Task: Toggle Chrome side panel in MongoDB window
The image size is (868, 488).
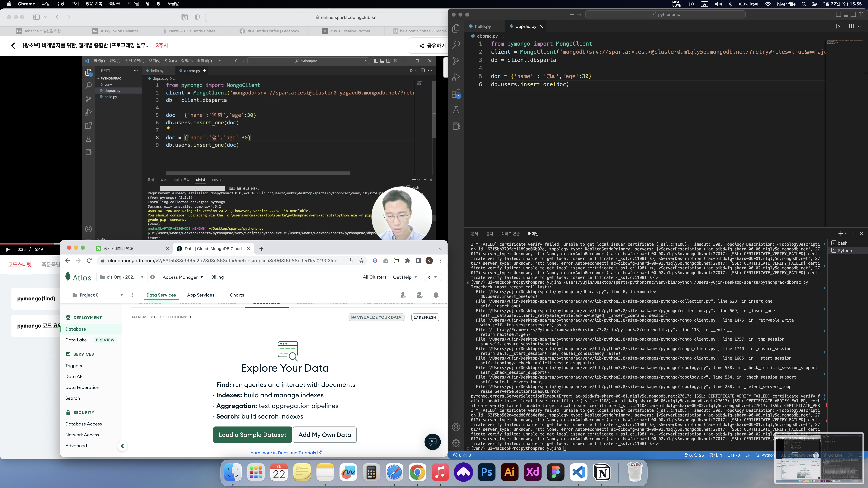Action: click(418, 261)
